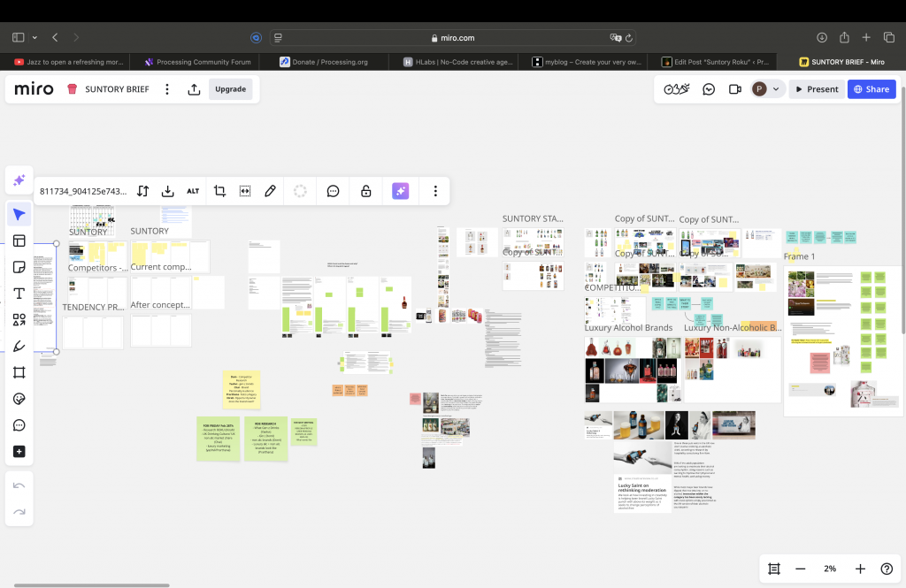
Task: Click the redo arrow
Action: [x=19, y=512]
